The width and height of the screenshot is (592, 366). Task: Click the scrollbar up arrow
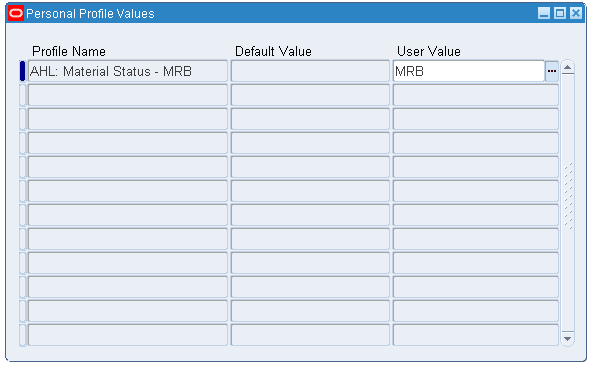pyautogui.click(x=567, y=68)
